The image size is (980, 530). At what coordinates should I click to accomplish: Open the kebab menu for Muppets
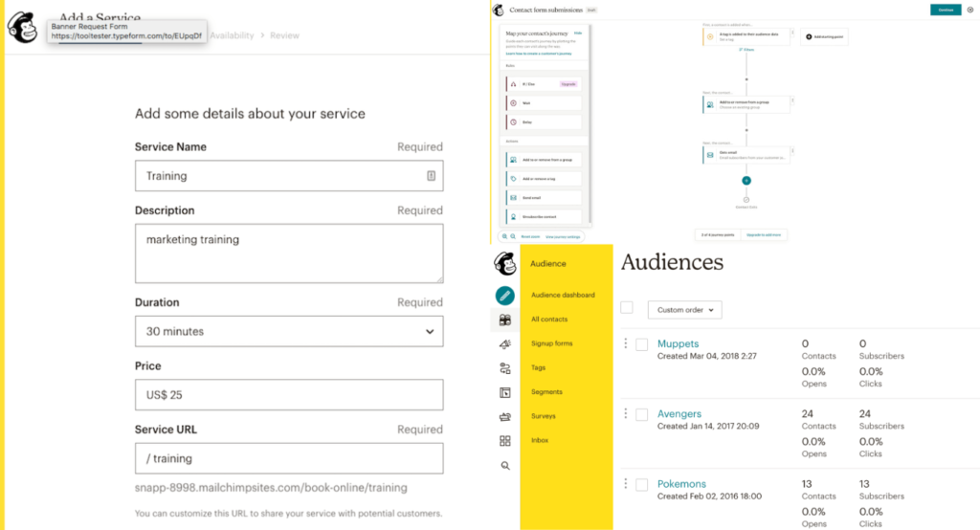click(626, 343)
